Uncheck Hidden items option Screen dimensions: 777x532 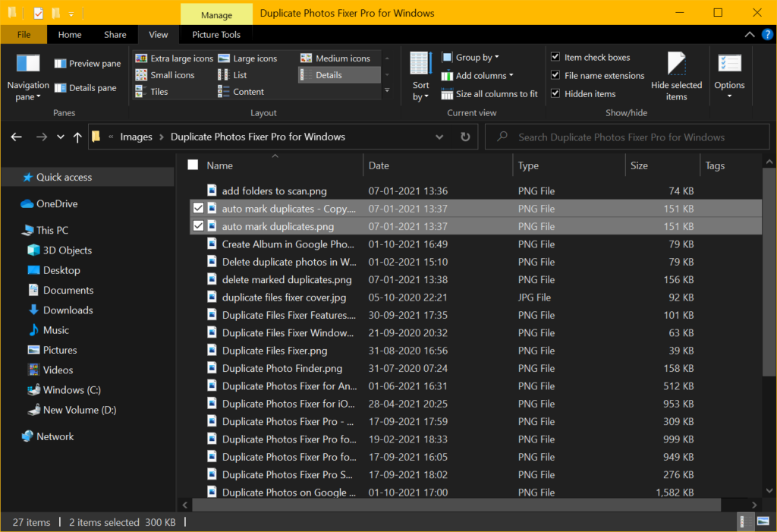[x=555, y=93]
